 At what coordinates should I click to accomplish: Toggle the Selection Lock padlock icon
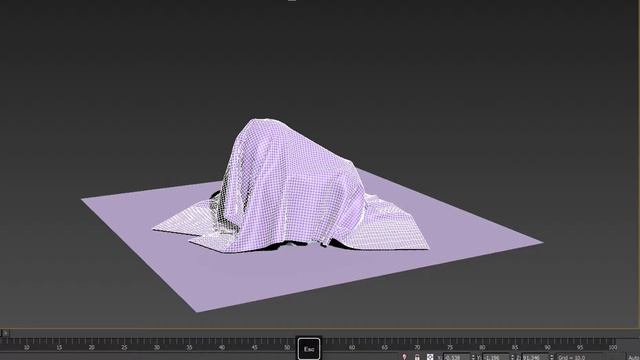(417, 357)
